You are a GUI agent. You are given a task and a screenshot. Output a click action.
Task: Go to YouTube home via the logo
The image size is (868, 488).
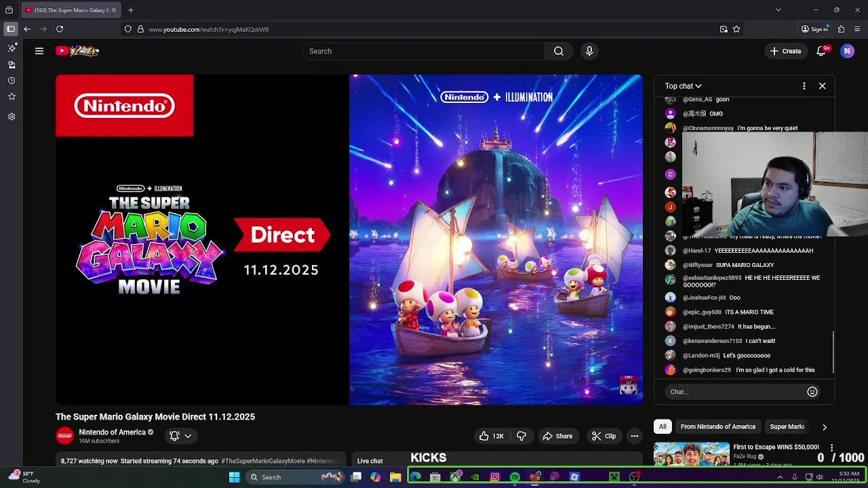pos(77,51)
